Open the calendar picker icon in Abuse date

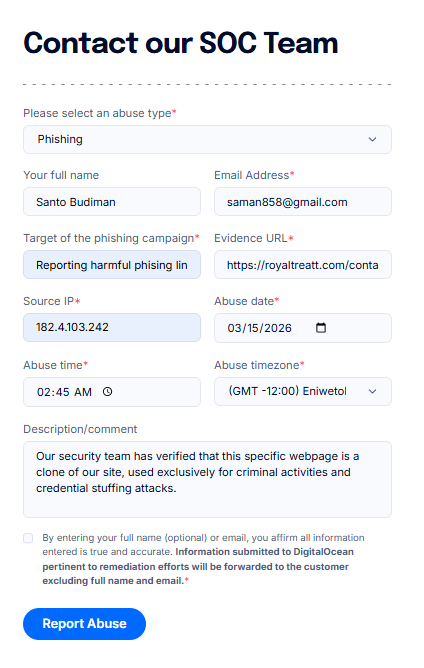[x=320, y=328]
